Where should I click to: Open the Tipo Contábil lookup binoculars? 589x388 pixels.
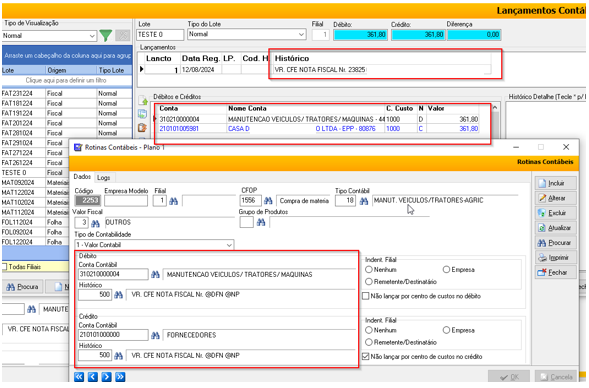click(364, 201)
